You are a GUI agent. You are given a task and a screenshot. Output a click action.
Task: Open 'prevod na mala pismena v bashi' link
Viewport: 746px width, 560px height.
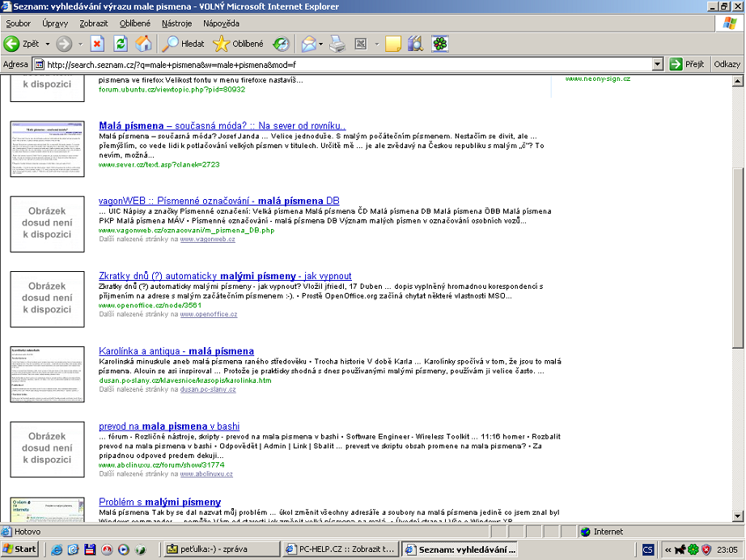169,426
